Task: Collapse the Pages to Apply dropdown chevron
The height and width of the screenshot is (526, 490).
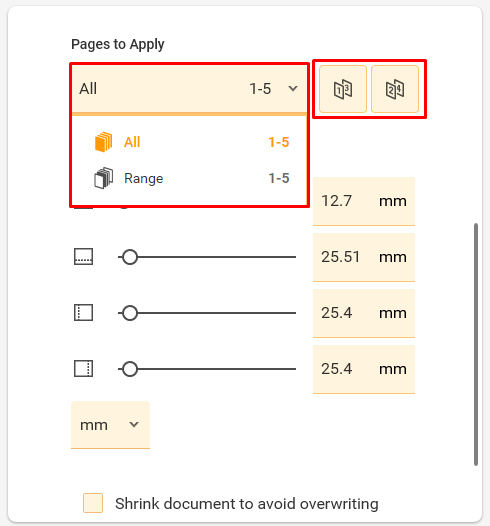Action: coord(293,89)
